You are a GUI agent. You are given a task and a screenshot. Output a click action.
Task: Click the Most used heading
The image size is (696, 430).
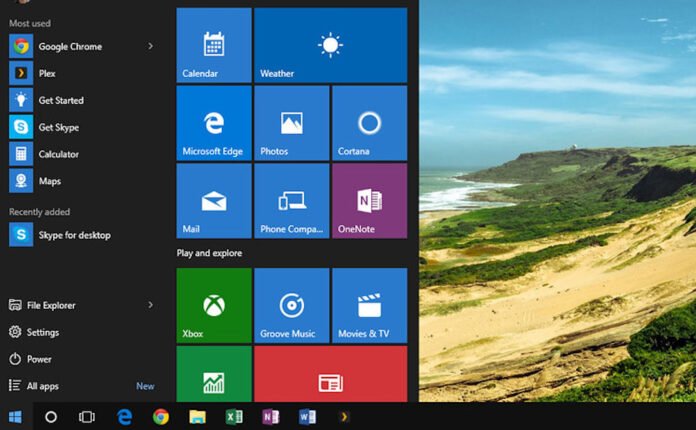[30, 23]
